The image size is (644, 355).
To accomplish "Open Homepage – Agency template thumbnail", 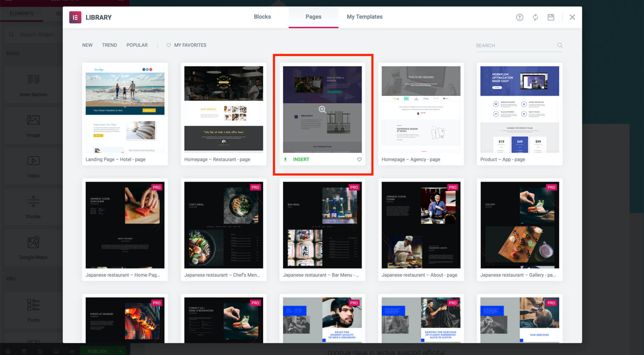I will click(x=421, y=109).
